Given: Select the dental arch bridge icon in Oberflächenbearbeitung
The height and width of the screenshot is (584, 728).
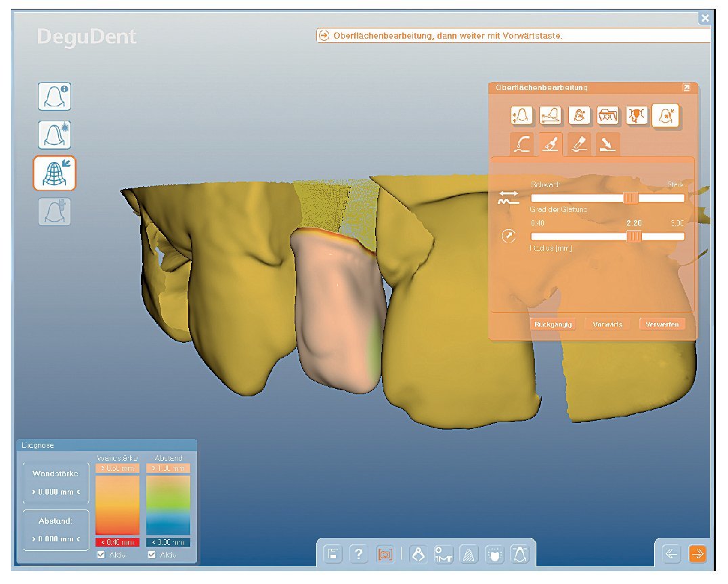Looking at the screenshot, I should coord(609,116).
